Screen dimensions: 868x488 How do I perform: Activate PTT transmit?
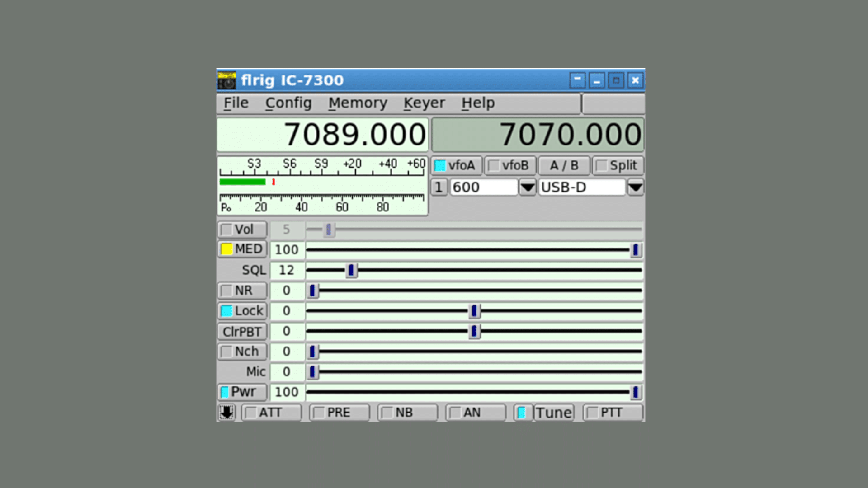[x=613, y=413]
